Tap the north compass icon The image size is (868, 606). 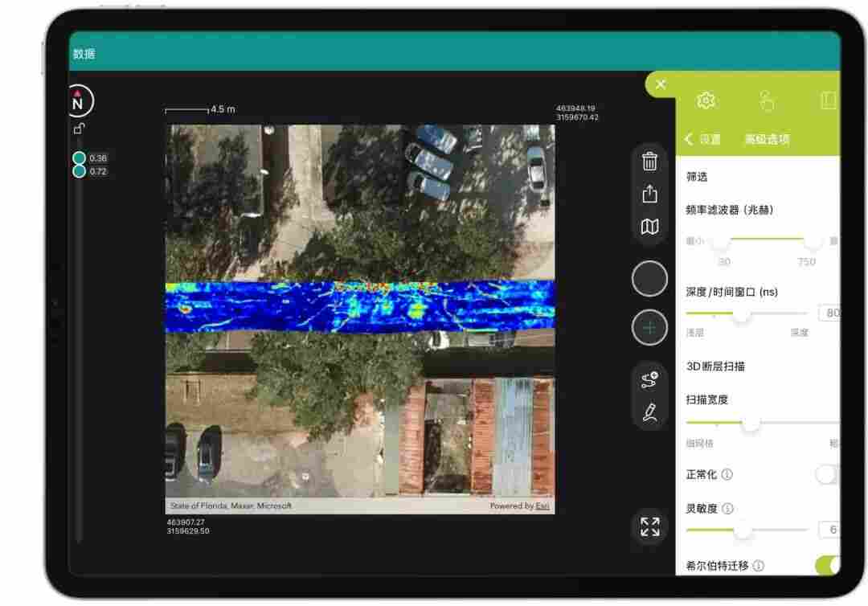click(x=78, y=102)
